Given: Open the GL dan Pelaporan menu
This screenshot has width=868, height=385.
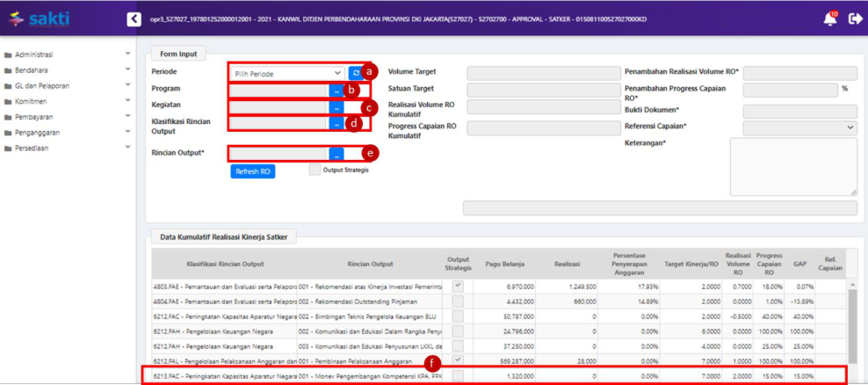Looking at the screenshot, I should [x=66, y=86].
